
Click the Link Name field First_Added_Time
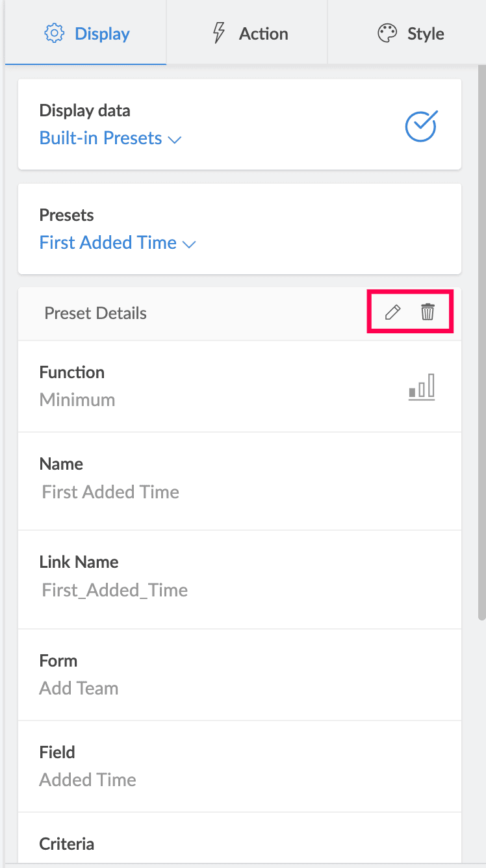click(x=115, y=590)
